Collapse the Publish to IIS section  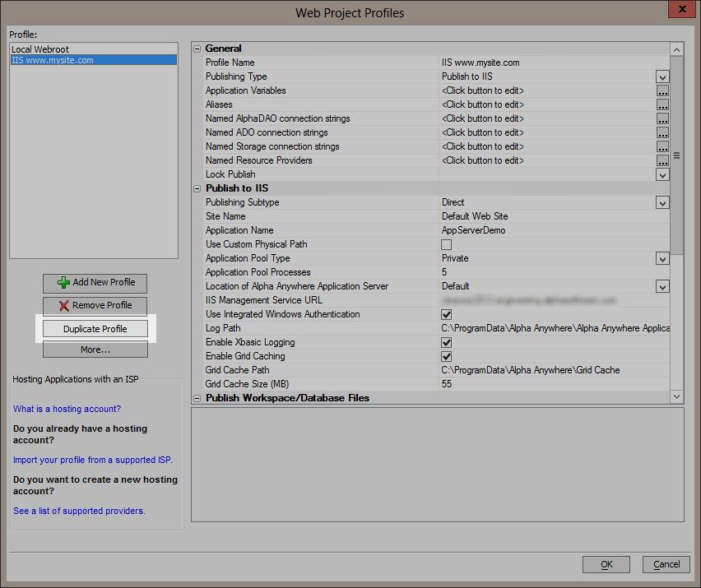[197, 188]
